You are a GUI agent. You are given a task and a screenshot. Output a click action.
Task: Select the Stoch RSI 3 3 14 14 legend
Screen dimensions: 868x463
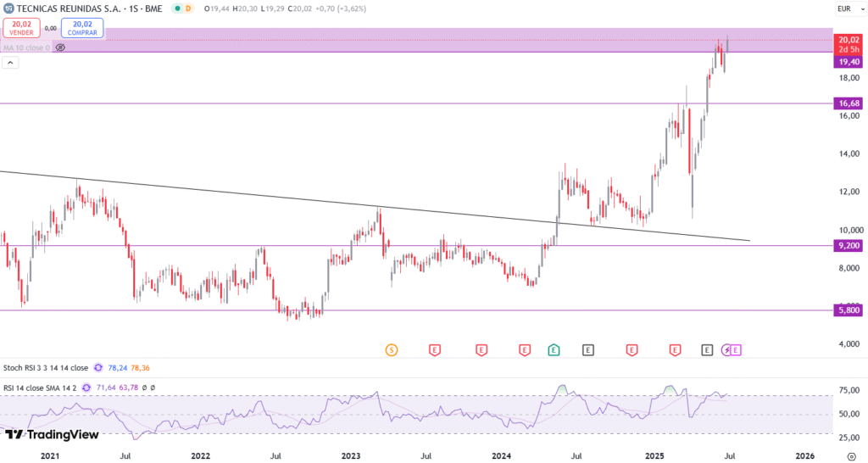tap(46, 368)
